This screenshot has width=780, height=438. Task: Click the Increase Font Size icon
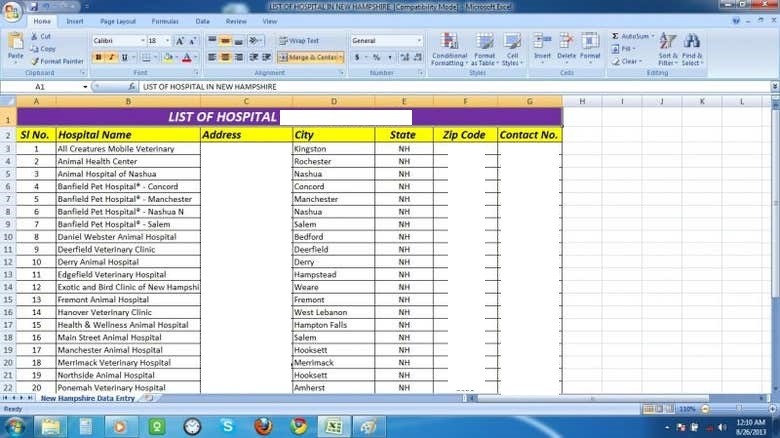pyautogui.click(x=180, y=41)
